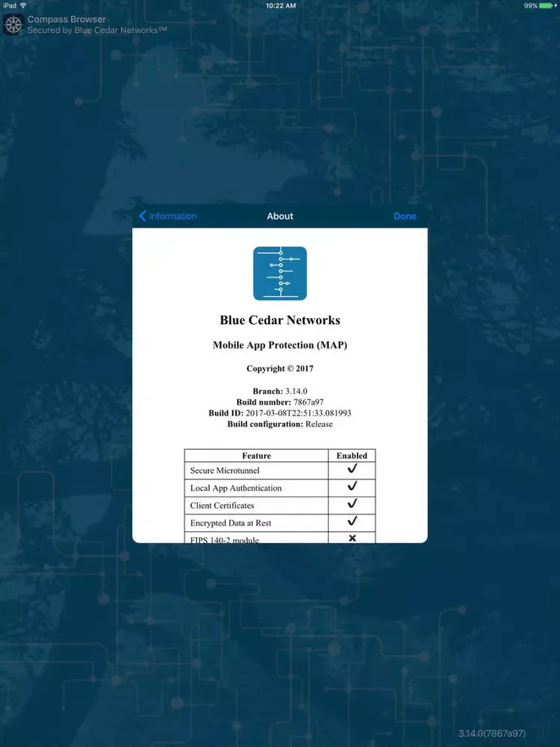This screenshot has width=560, height=747.
Task: Click the FIPS 140-2 module X mark
Action: [x=352, y=538]
